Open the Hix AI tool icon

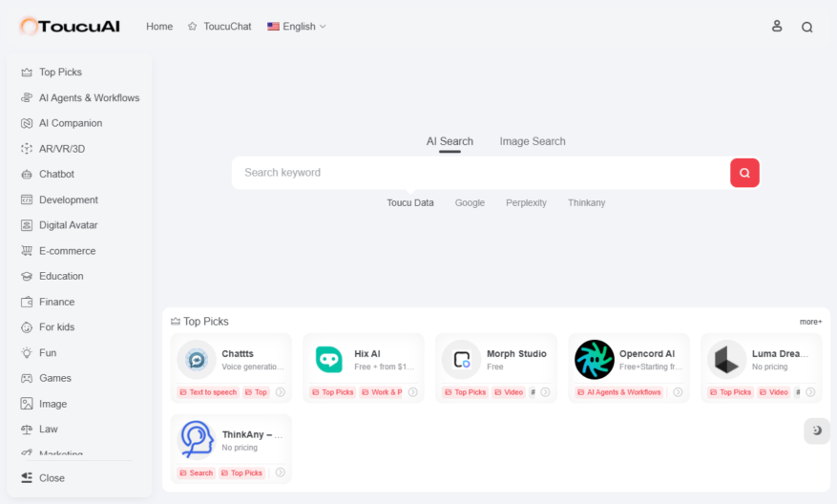[x=329, y=360]
